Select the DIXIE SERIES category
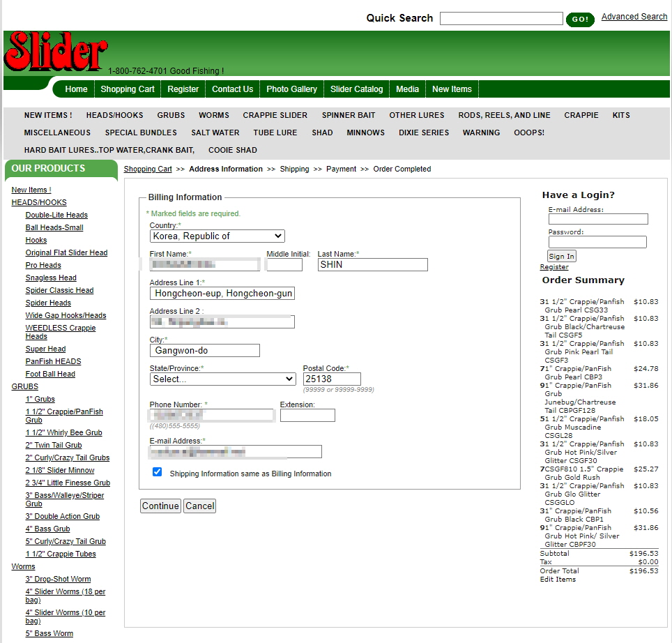Image resolution: width=672 pixels, height=643 pixels. (423, 133)
